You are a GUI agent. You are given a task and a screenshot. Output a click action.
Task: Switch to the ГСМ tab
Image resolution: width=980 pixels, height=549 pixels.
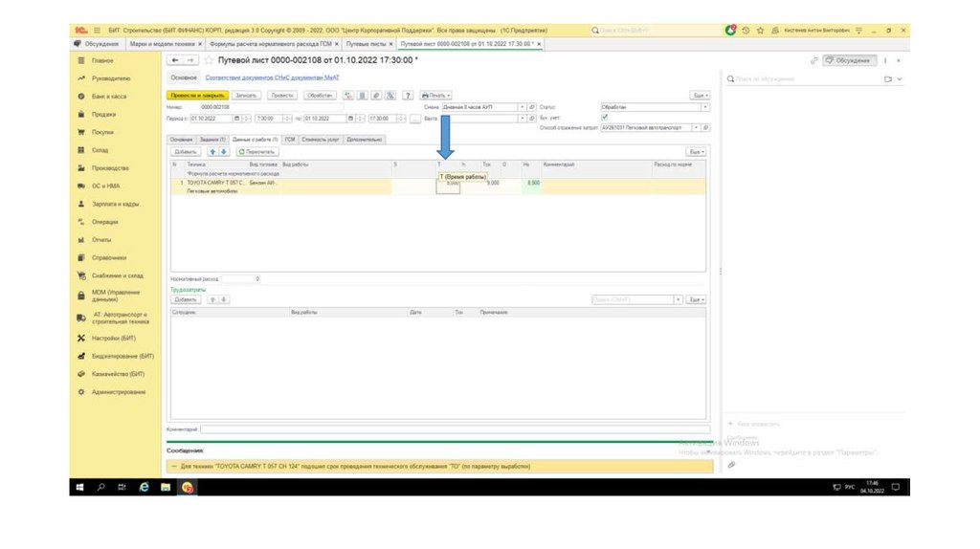pos(289,139)
